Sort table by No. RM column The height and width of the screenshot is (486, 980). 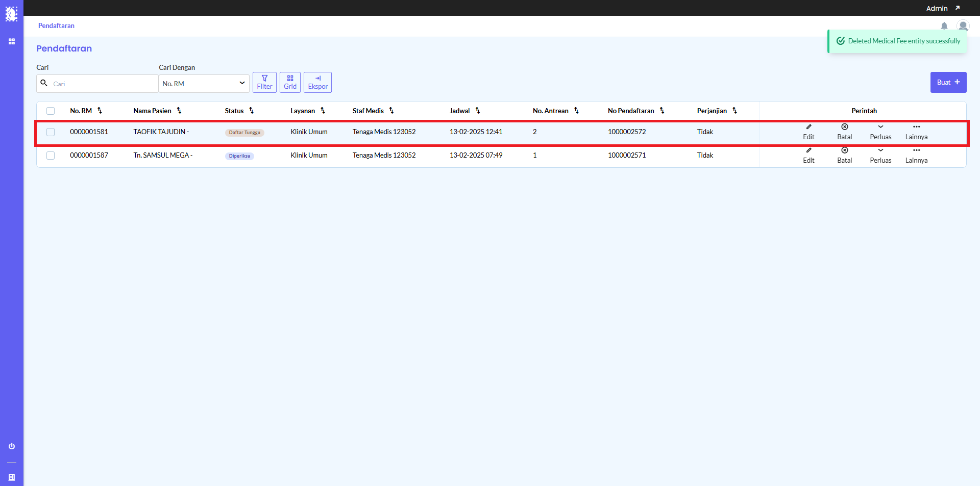(x=100, y=111)
